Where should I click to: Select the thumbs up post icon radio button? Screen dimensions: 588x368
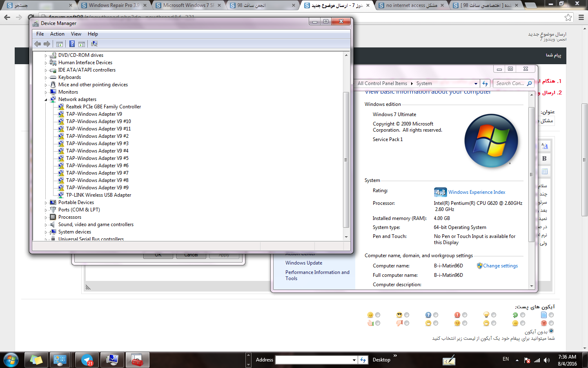378,323
